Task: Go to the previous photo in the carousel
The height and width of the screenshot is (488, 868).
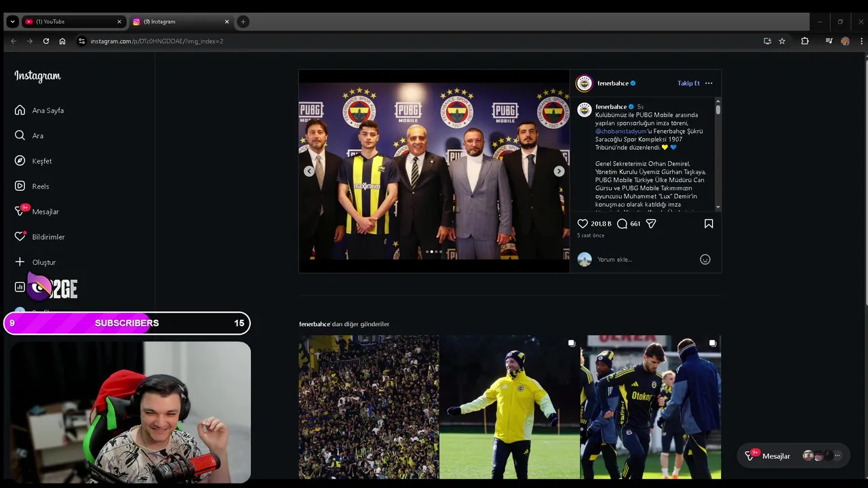Action: click(309, 171)
